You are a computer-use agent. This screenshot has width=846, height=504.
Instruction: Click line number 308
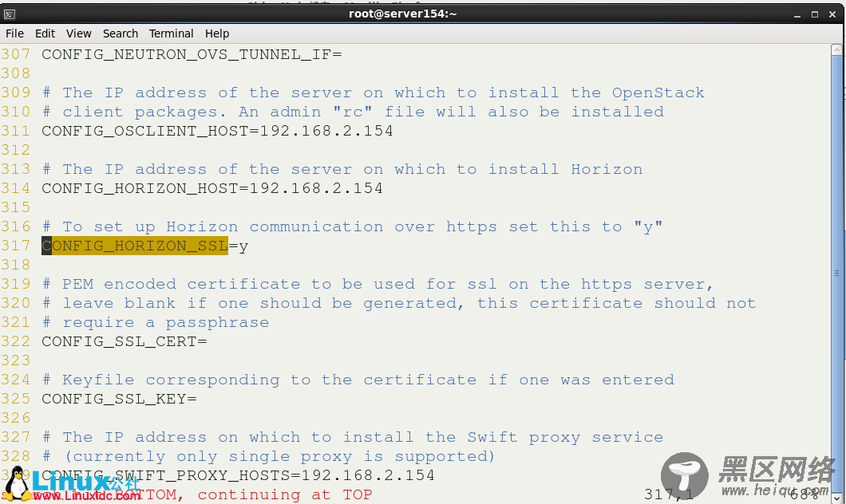[16, 73]
